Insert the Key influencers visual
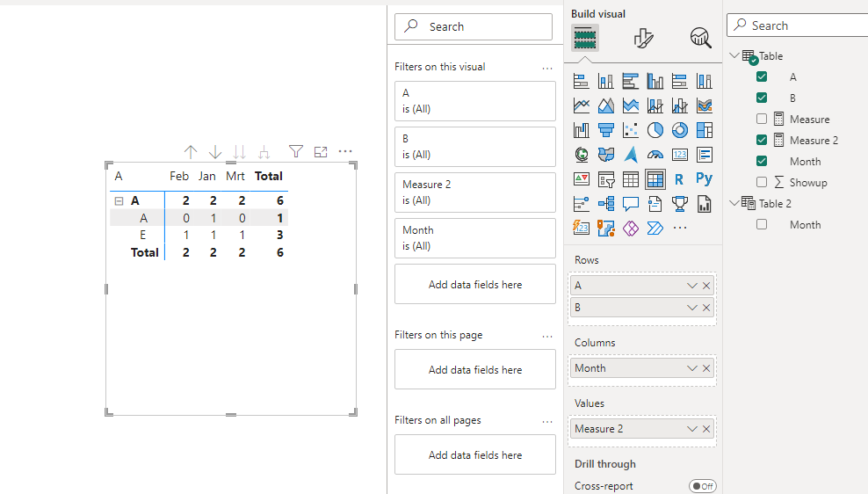This screenshot has width=868, height=494. (x=582, y=204)
